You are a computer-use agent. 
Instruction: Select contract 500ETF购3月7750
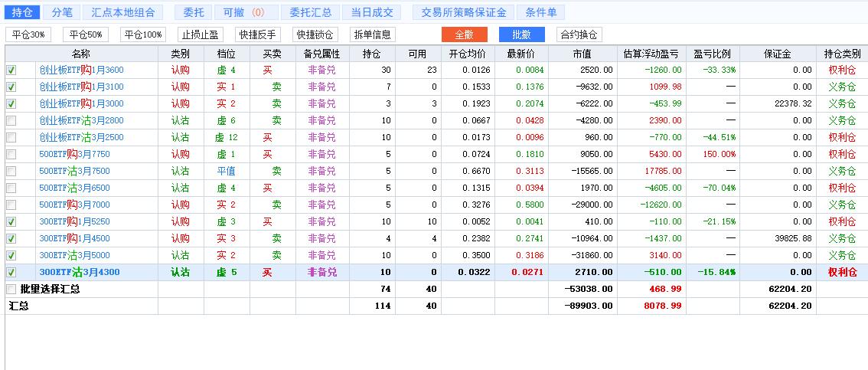click(x=75, y=154)
